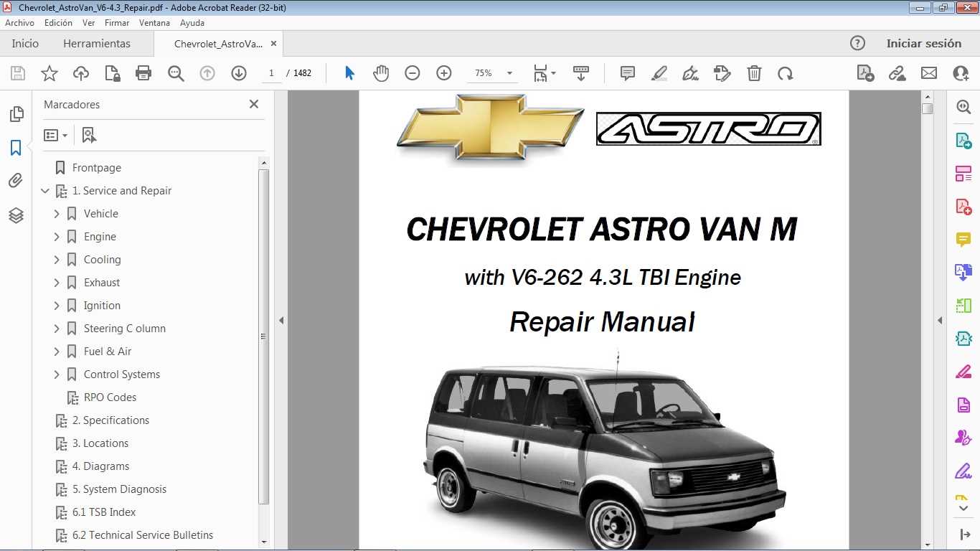
Task: Close the Chevrolet_AstroVa document tab
Action: 273,43
